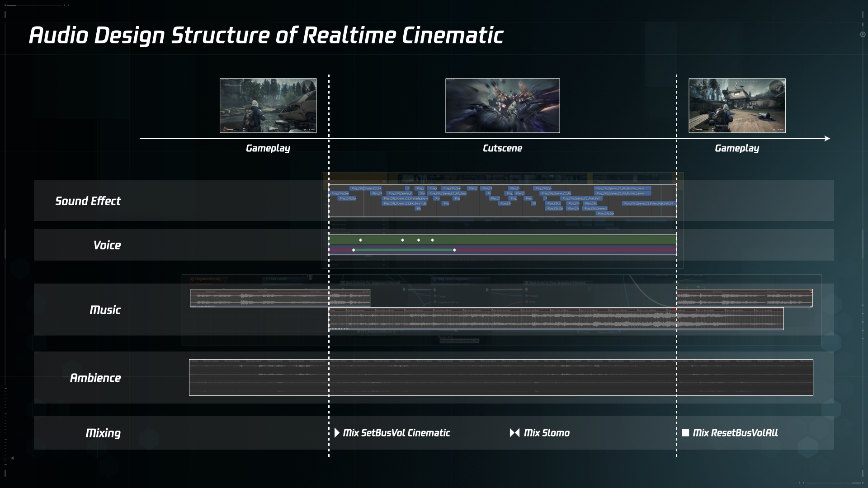Click the right Gameplay caption
Screen dimensions: 868x488
[x=737, y=148]
